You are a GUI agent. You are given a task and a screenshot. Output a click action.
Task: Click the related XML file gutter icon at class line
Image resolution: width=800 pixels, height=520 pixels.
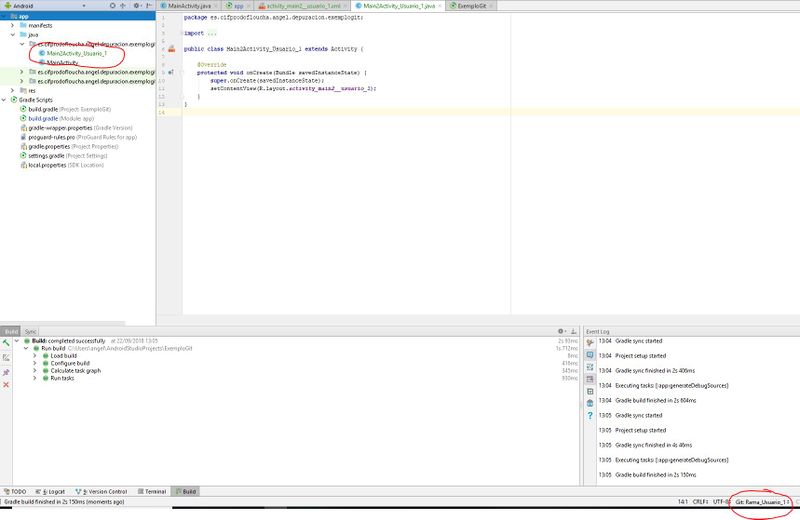[x=171, y=48]
